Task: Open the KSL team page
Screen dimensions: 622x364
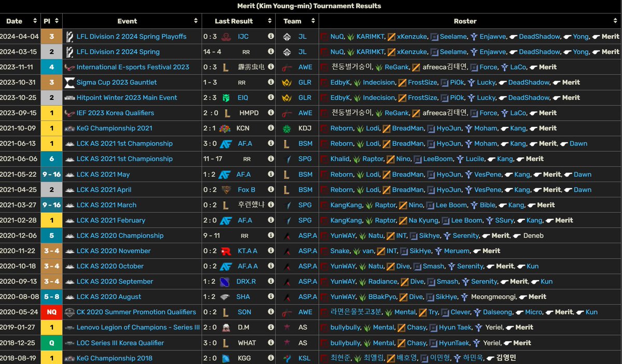Action: [304, 358]
